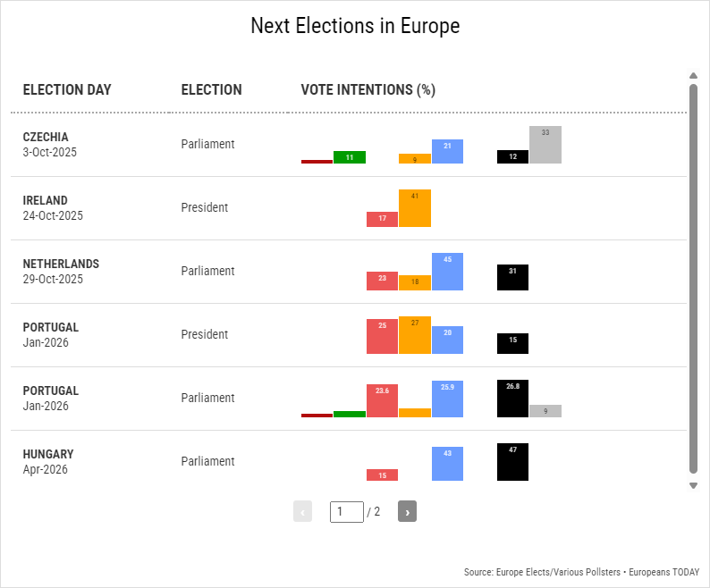Click Ireland orange bar showing 41

(x=415, y=208)
